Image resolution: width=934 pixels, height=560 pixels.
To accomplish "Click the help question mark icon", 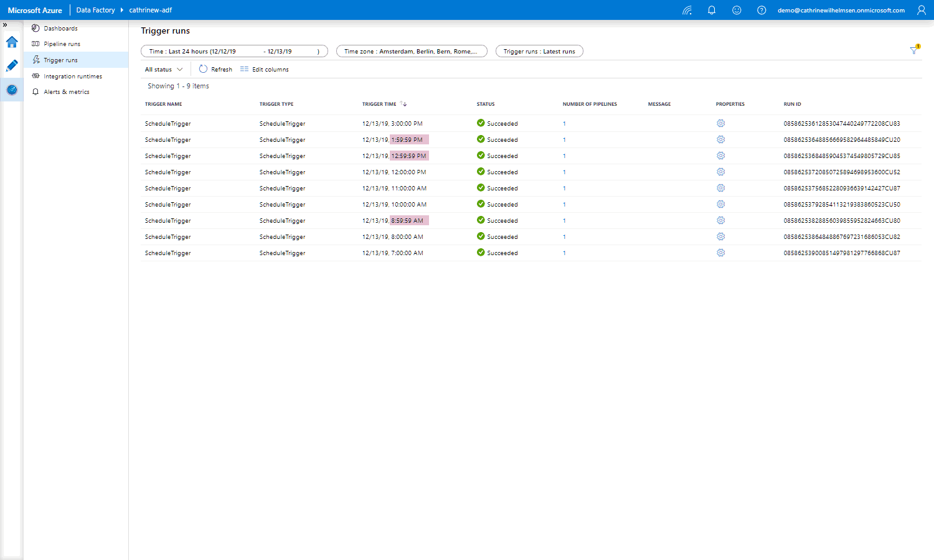I will [762, 10].
